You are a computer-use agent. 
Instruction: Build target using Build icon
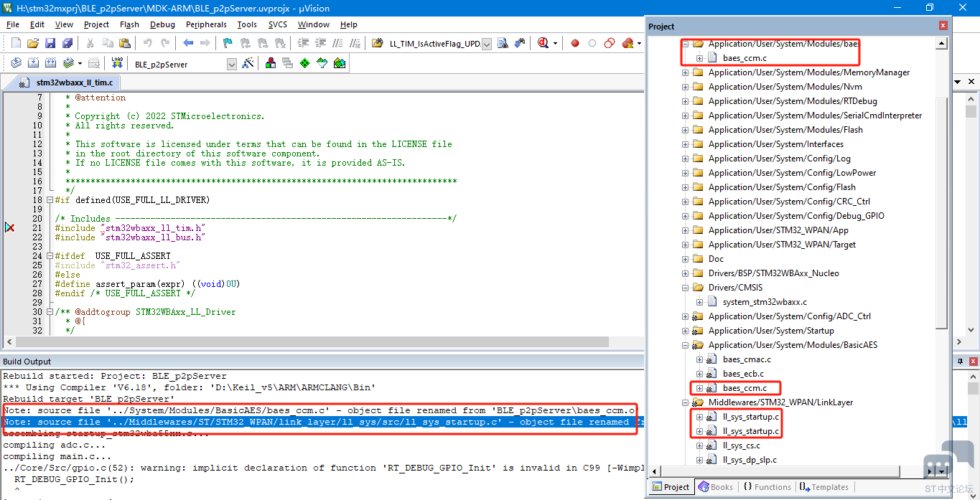click(33, 63)
